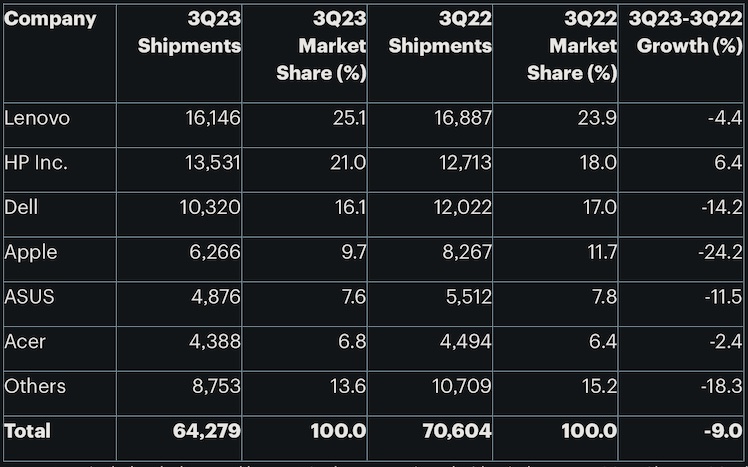Select Dell's 12,022 shipments cell

tap(464, 208)
